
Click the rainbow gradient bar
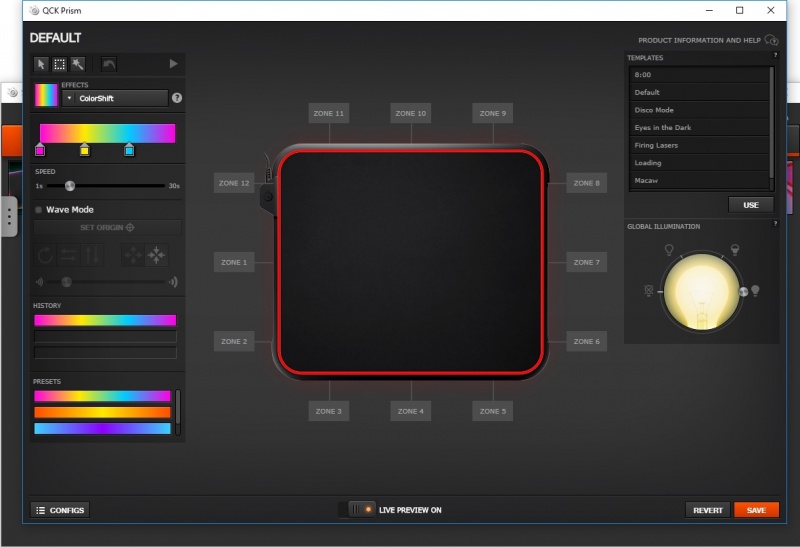tap(108, 133)
